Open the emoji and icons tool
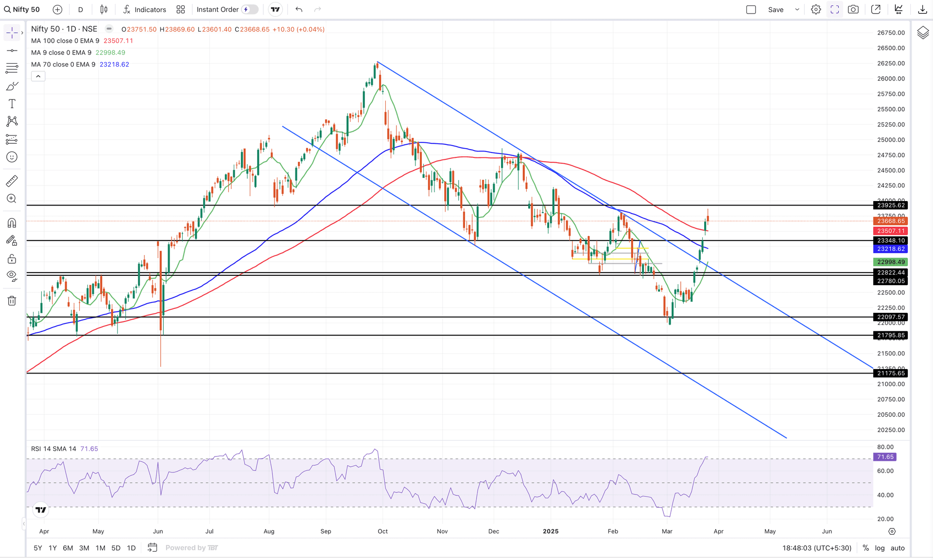The image size is (933, 560). coord(12,157)
